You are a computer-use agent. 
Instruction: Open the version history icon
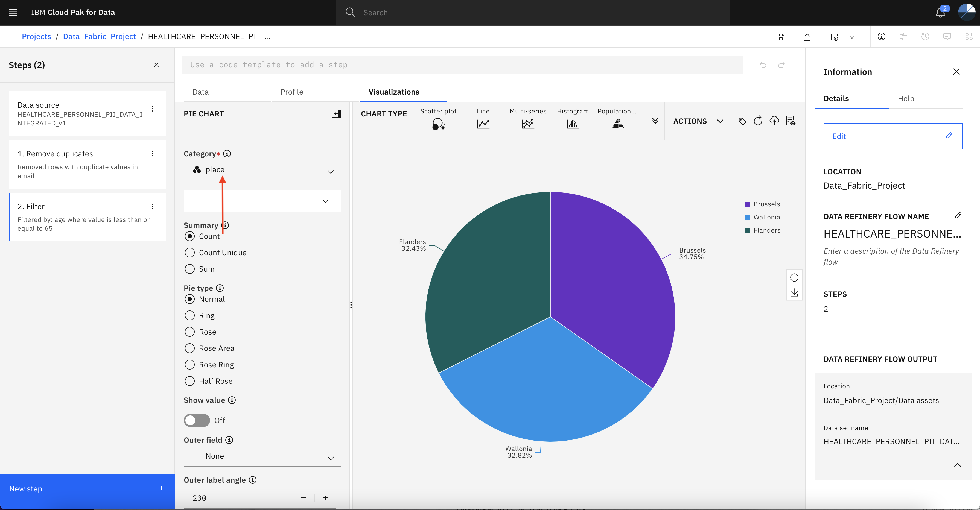pos(925,37)
